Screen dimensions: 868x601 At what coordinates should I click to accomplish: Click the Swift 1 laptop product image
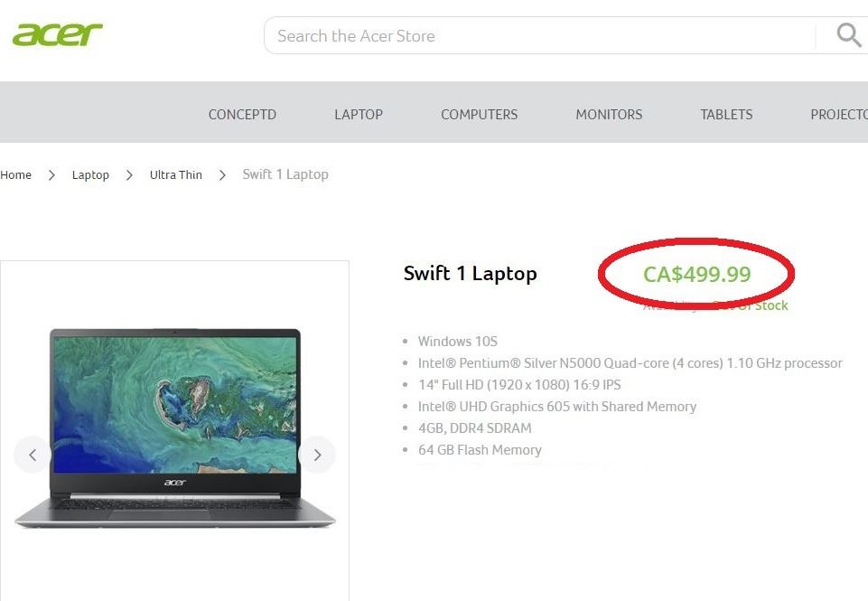click(x=175, y=425)
